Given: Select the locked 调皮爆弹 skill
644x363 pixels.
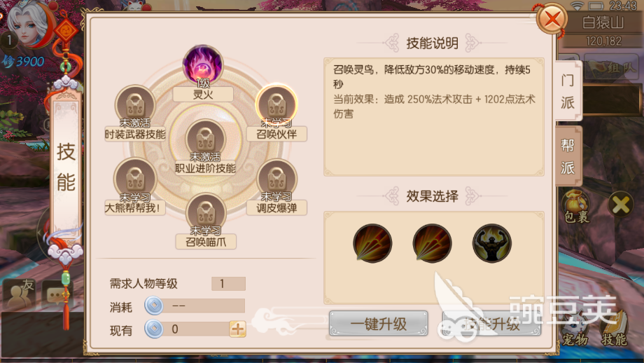Looking at the screenshot, I should click(276, 179).
